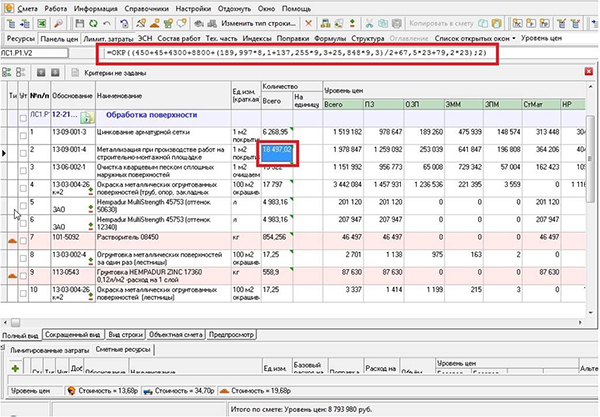Viewport: 600px width, 417px height.
Task: Click the Excel export toolbar icon
Action: click(x=42, y=24)
